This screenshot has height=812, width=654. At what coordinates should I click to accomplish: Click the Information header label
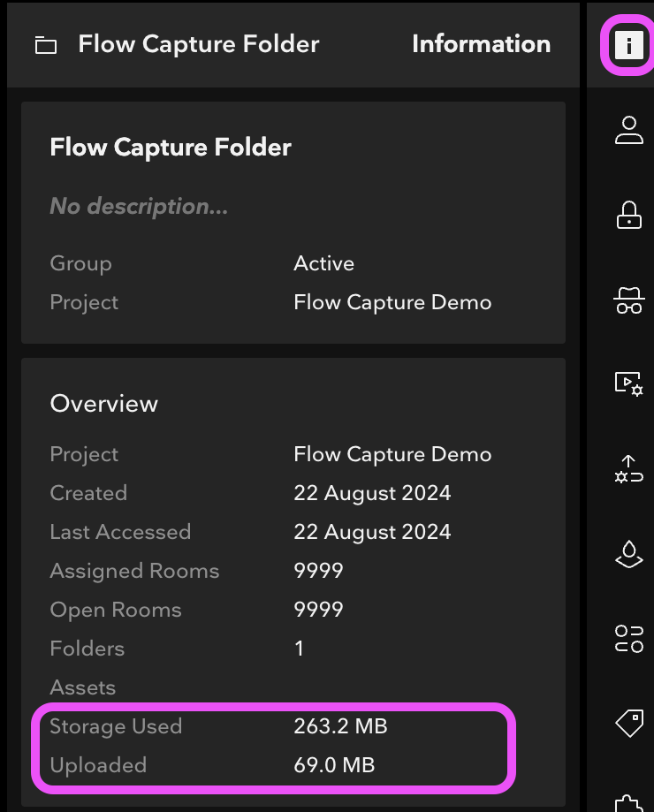481,44
